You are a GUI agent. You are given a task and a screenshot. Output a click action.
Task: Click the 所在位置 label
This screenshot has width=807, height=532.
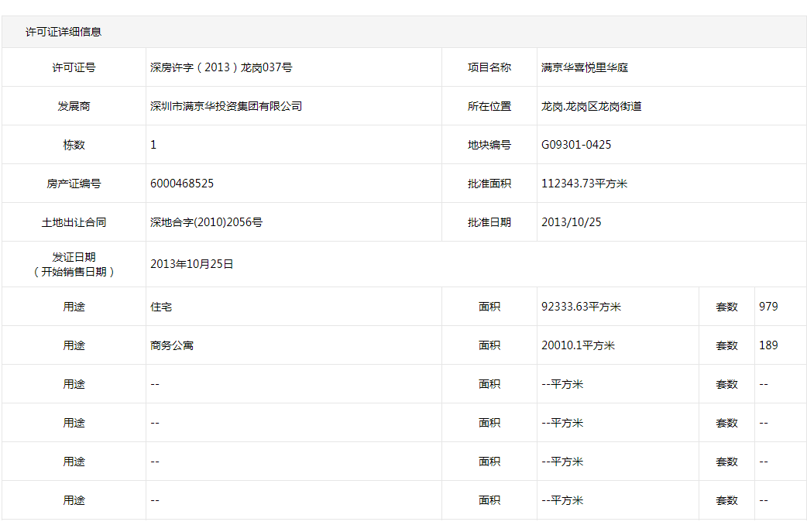click(489, 106)
